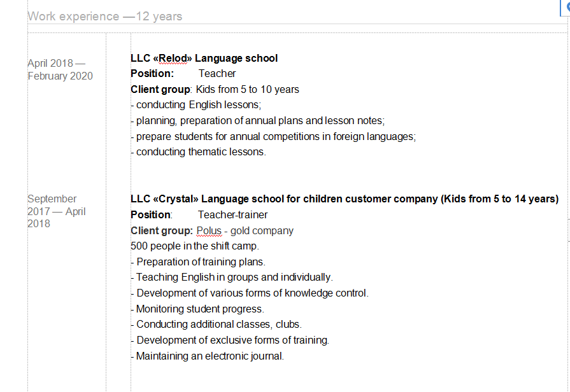Screen dimensions: 570x392
Task: Click the "prepare students for annual competitions" line
Action: coord(276,136)
